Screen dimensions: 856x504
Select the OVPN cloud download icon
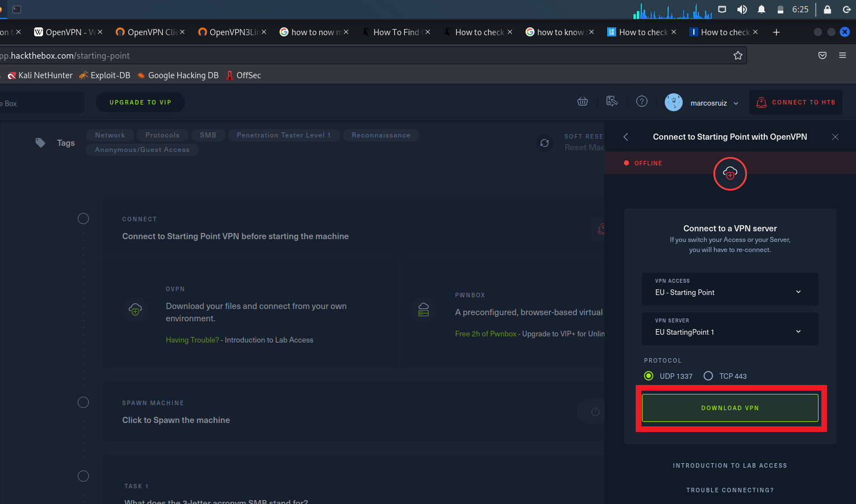point(135,310)
